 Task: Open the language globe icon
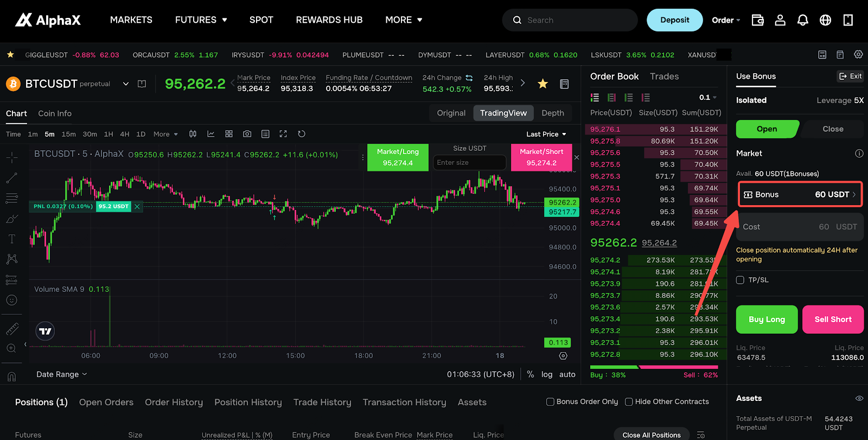click(x=825, y=20)
